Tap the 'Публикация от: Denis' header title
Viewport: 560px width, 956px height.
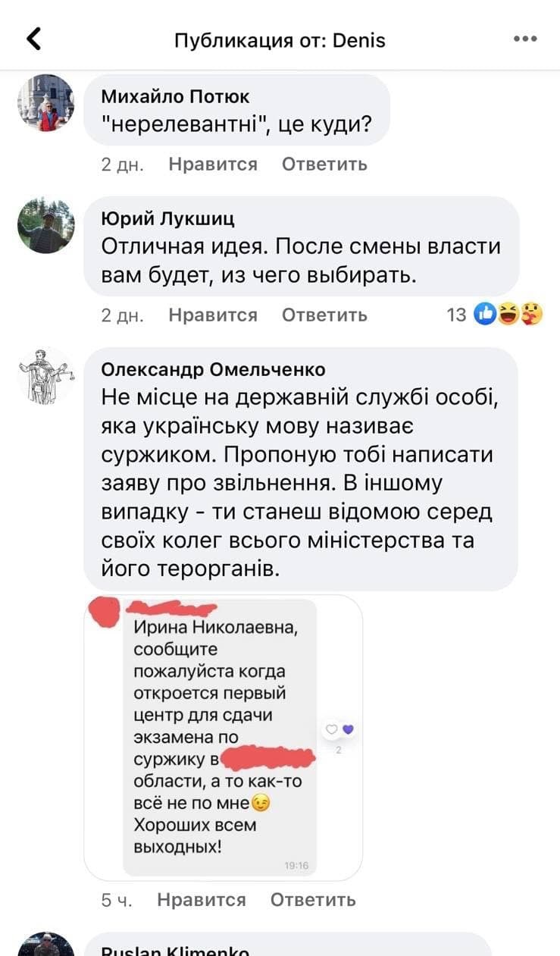pos(280,39)
